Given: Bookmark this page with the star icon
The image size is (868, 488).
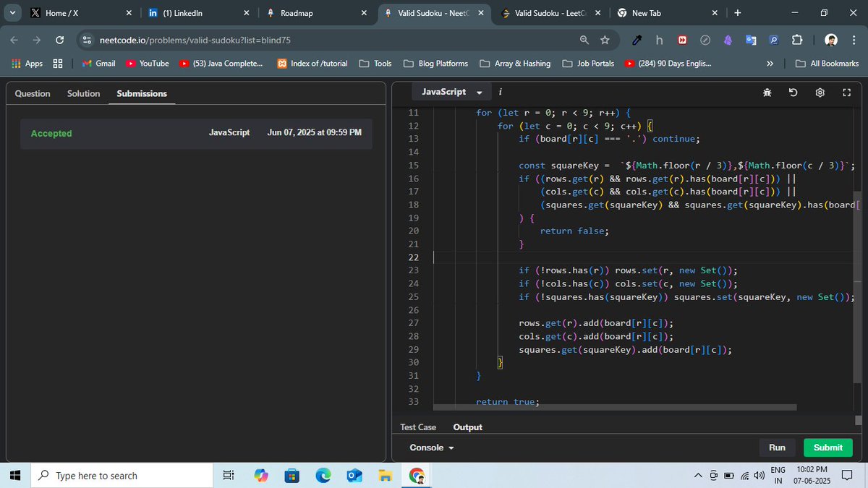Looking at the screenshot, I should (605, 40).
